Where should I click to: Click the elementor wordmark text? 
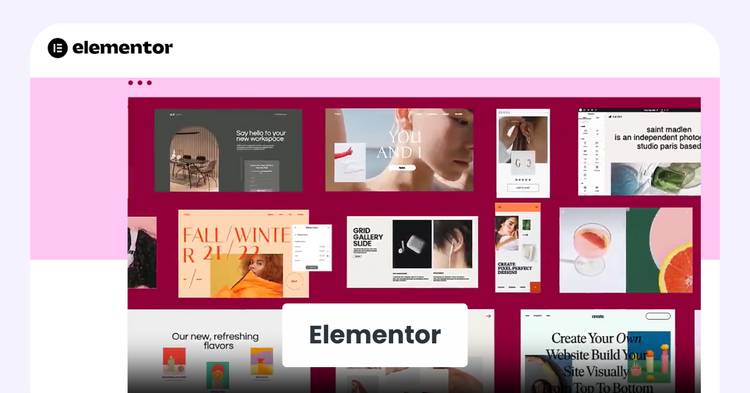click(x=122, y=48)
